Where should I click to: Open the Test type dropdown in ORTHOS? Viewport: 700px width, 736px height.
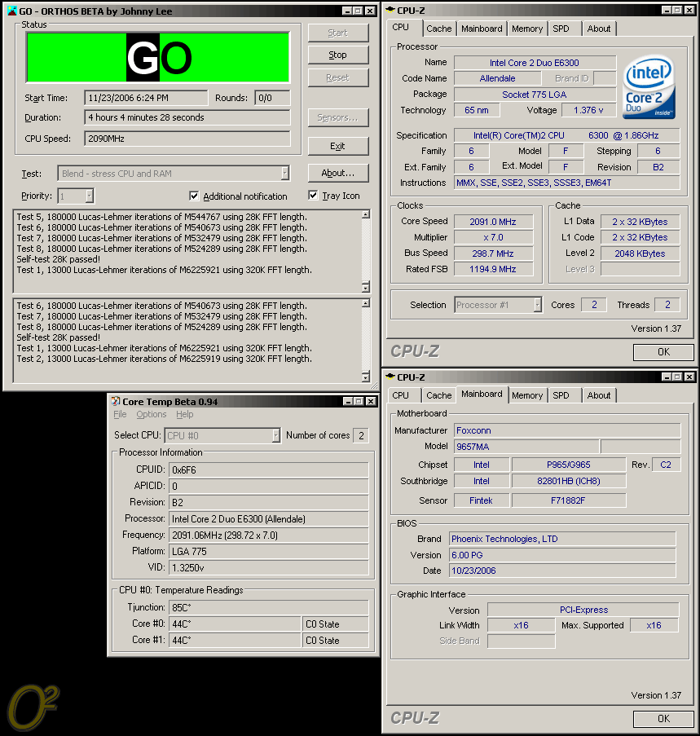point(284,174)
